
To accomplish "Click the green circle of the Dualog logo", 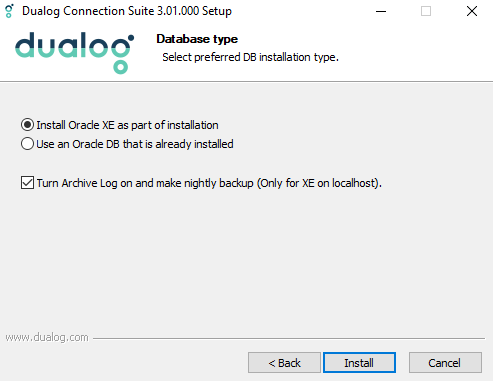I will 120,67.
